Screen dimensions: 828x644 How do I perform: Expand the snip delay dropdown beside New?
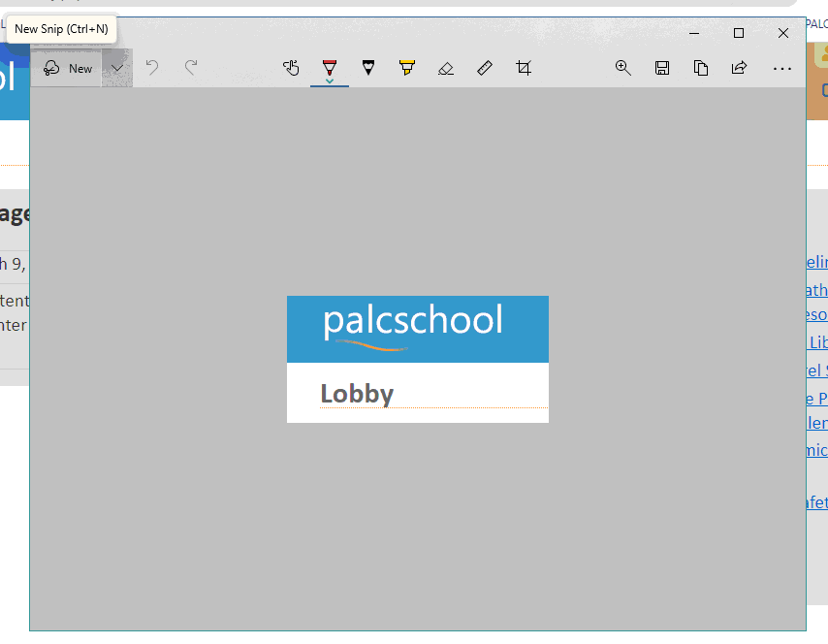click(117, 68)
